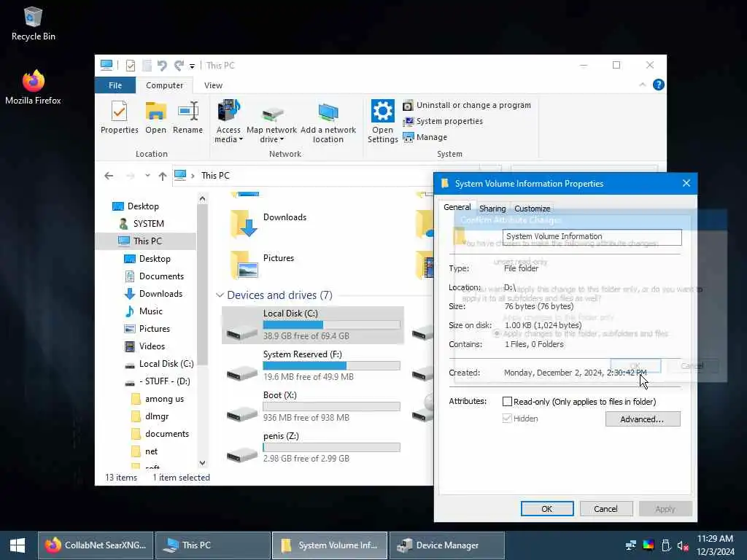
Task: Select the Local Disk (C:) drive tile
Action: pyautogui.click(x=312, y=325)
